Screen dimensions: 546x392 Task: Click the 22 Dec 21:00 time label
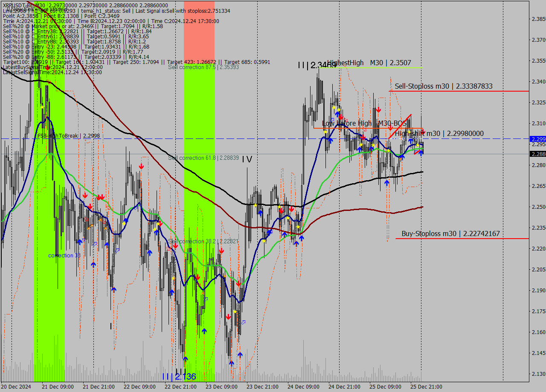pyautogui.click(x=180, y=386)
